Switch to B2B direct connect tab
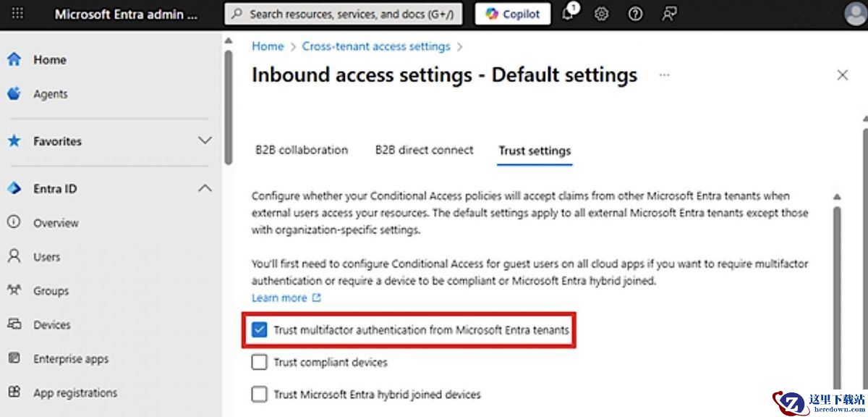This screenshot has height=417, width=868. [424, 150]
